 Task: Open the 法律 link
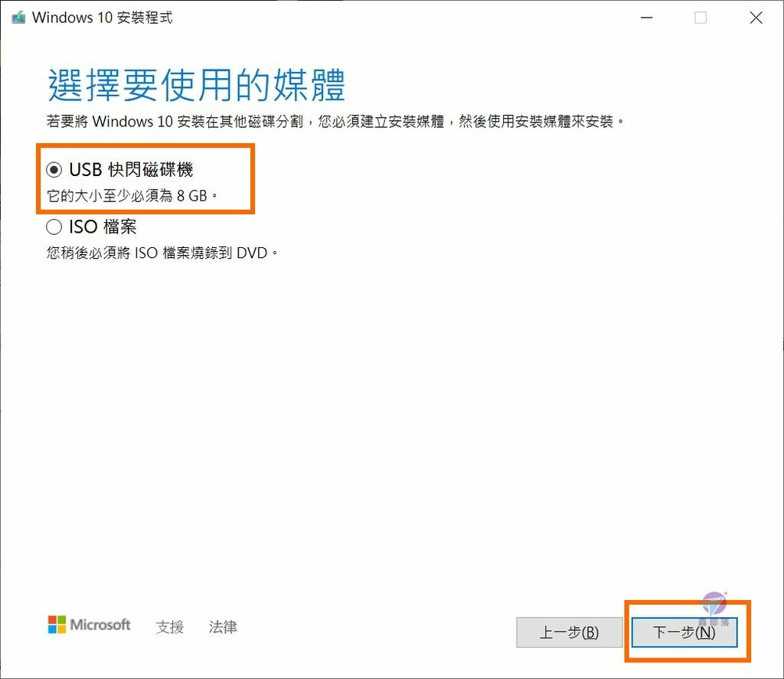tap(223, 626)
